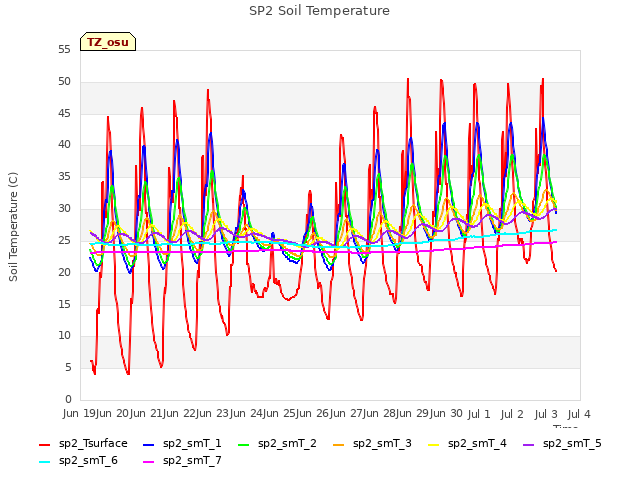Click the TZ_osu annotation label
Image resolution: width=640 pixels, height=480 pixels.
click(x=108, y=42)
